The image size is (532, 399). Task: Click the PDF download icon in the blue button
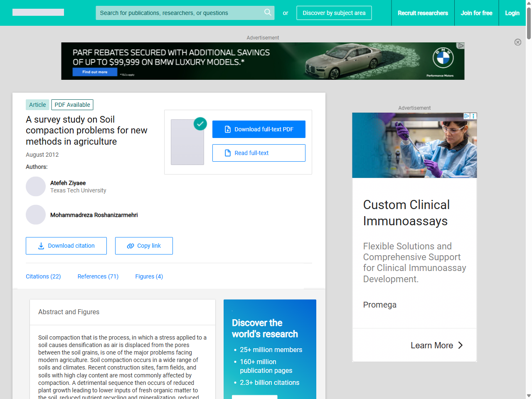tap(227, 129)
